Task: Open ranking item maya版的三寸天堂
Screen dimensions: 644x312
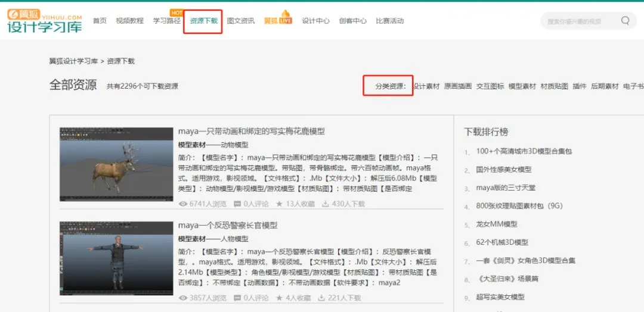Action: click(506, 188)
